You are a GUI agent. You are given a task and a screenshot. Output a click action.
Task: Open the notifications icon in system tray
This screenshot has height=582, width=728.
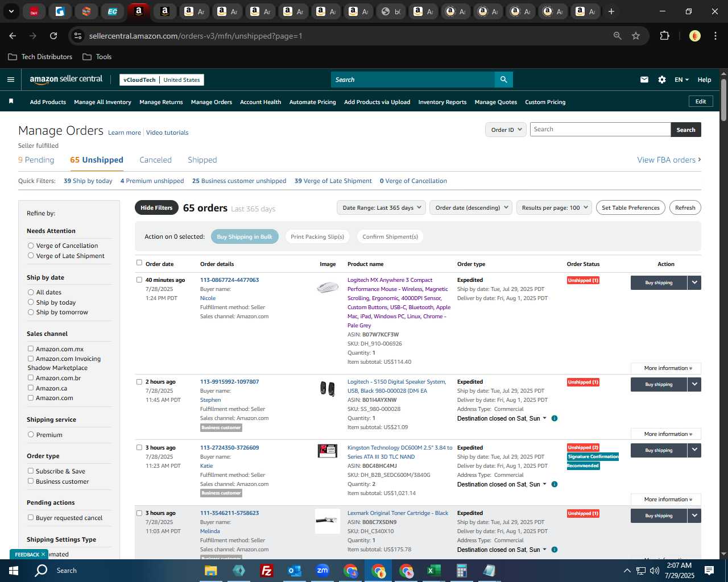tap(709, 571)
